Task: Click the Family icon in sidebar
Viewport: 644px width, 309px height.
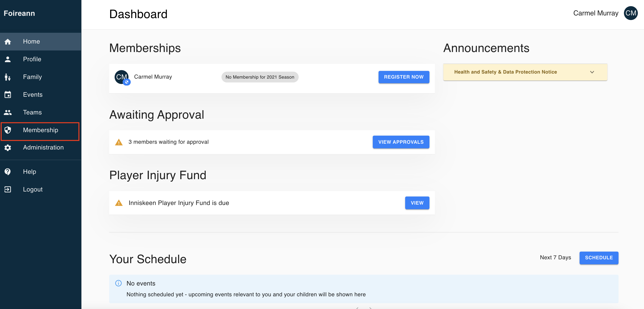Action: pyautogui.click(x=8, y=77)
